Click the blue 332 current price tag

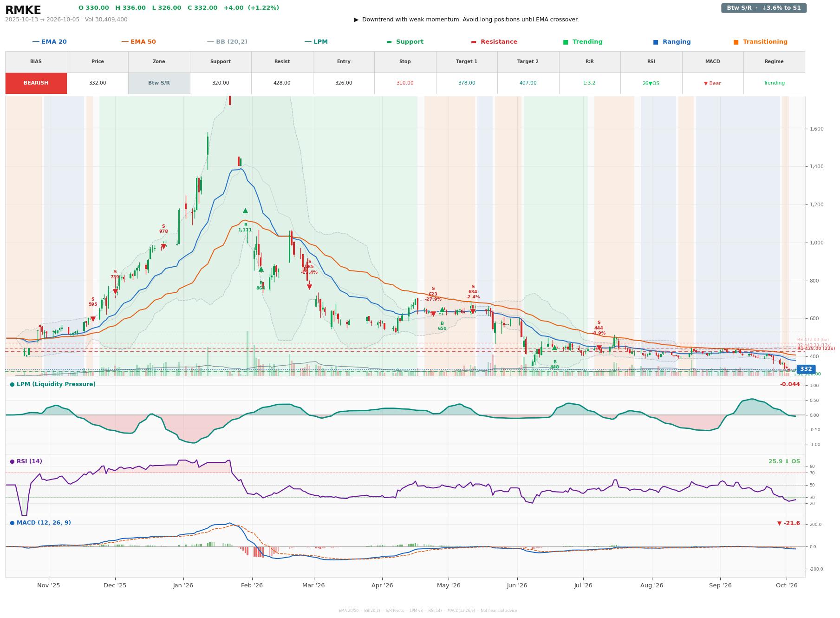pyautogui.click(x=806, y=369)
